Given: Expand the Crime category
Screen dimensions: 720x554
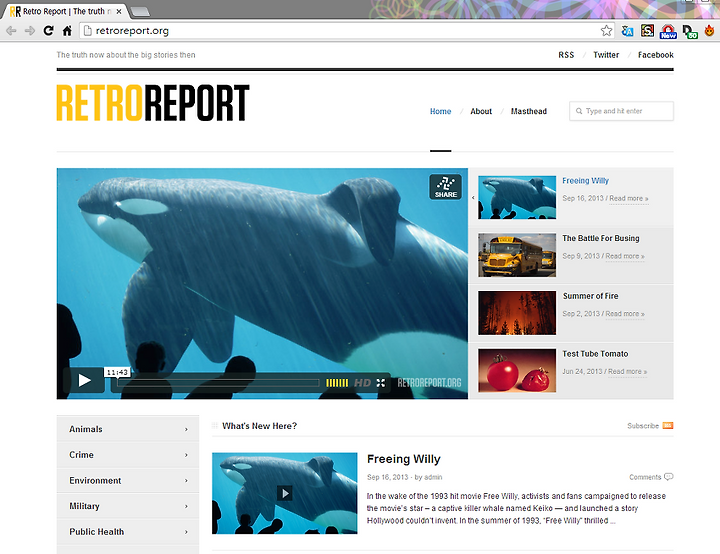Looking at the screenshot, I should pyautogui.click(x=128, y=455).
